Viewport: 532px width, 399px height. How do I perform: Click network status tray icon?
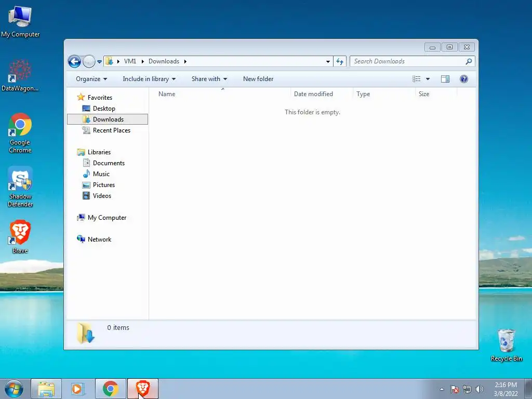(x=467, y=390)
